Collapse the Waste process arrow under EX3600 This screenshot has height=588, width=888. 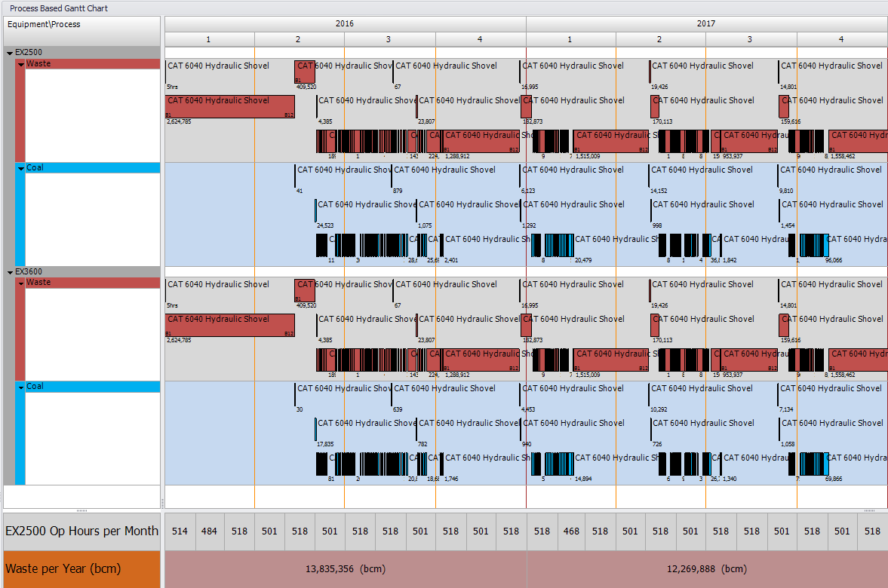tap(21, 283)
